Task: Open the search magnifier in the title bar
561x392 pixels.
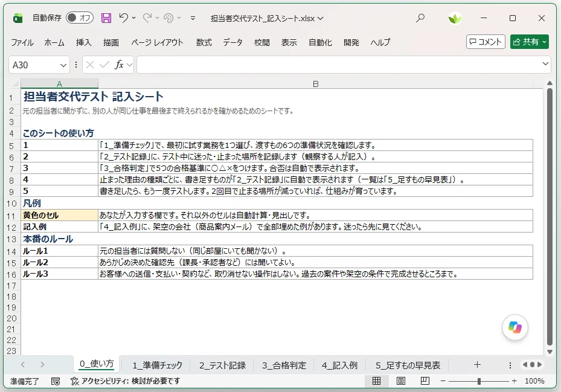Action: coord(420,18)
